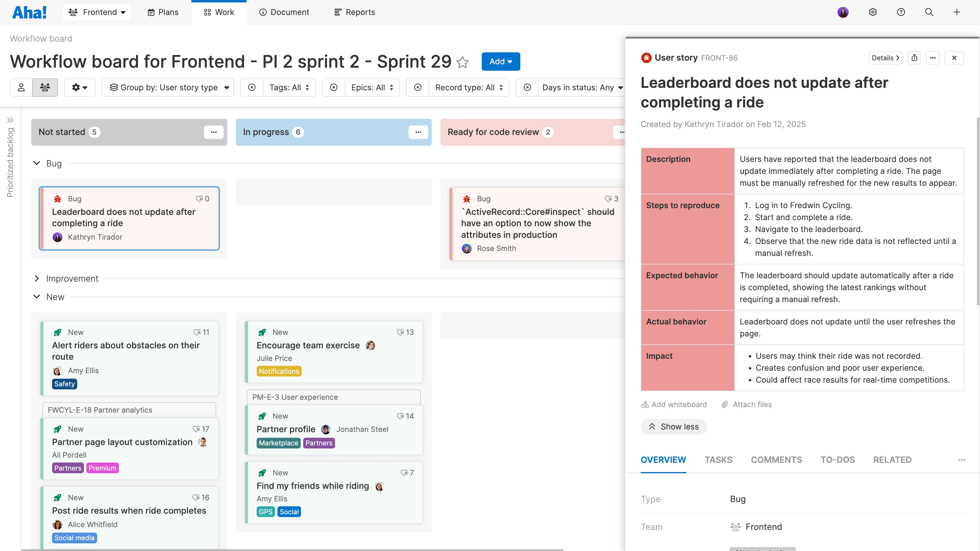Open the drawer's three-dot more menu
This screenshot has height=551, width=980.
coord(933,58)
